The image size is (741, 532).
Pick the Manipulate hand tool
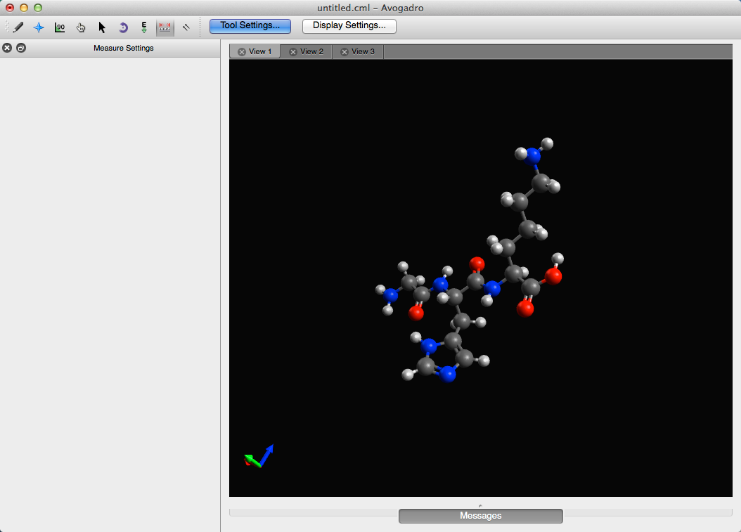pyautogui.click(x=81, y=27)
